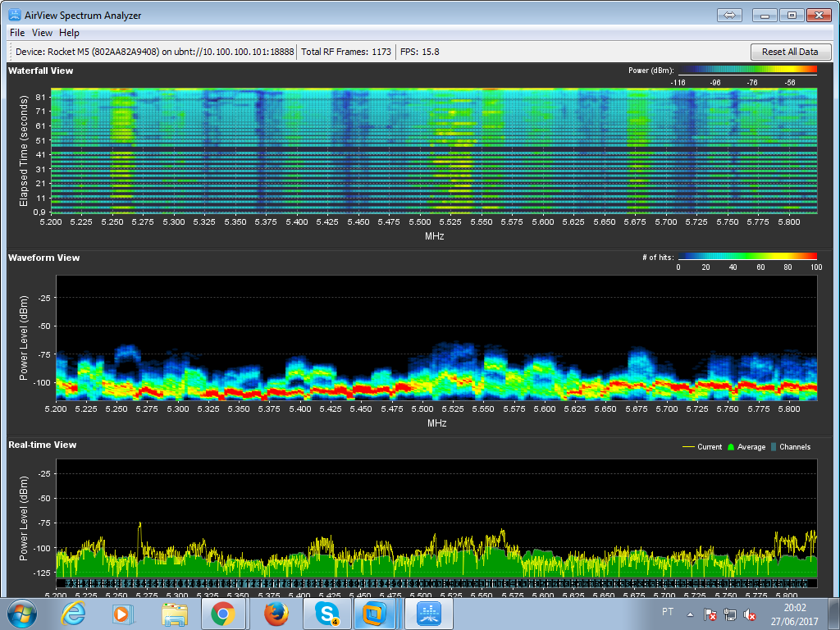Open the Help menu

70,33
